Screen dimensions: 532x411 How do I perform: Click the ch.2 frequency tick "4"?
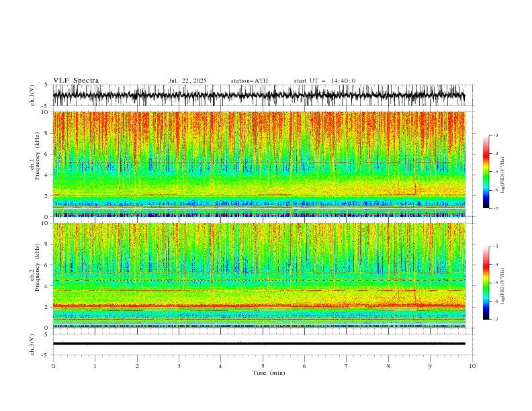coord(46,286)
